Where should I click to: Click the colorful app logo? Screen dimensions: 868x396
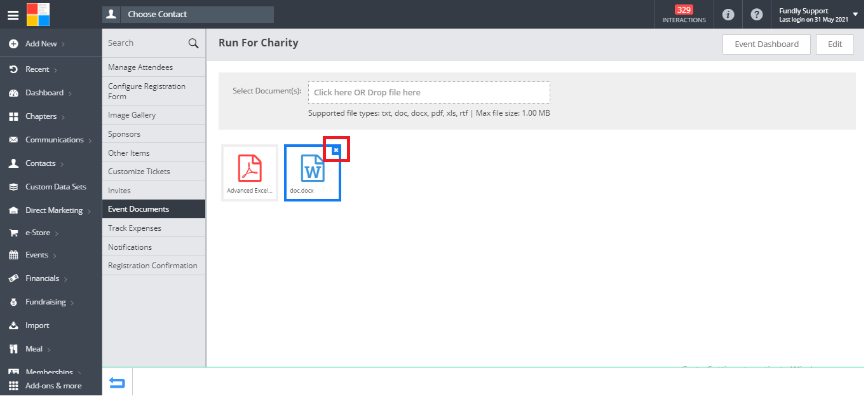click(38, 15)
